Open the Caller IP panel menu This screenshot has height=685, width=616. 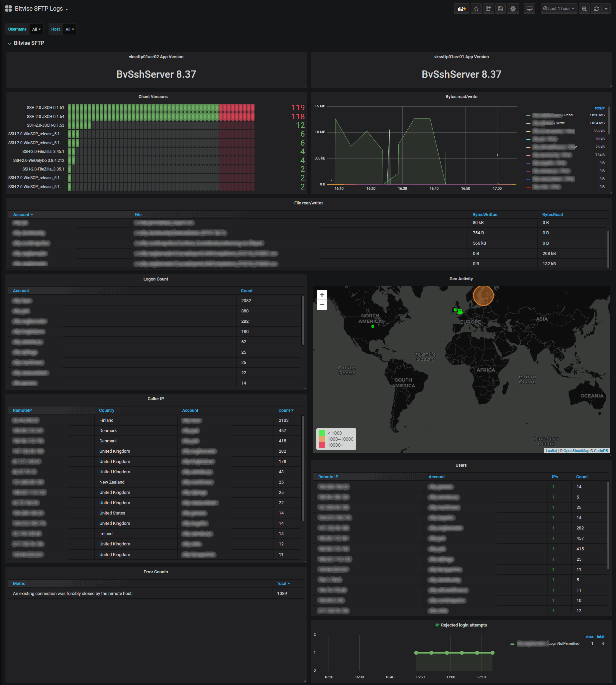point(156,399)
